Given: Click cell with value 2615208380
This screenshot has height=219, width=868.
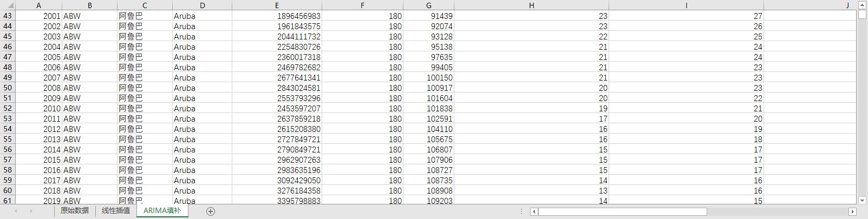Looking at the screenshot, I should [277, 129].
